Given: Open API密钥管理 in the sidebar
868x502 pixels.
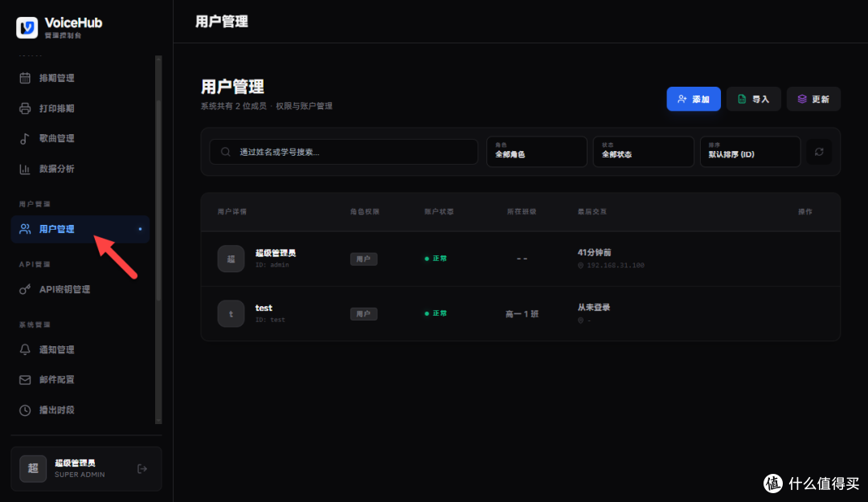Looking at the screenshot, I should click(80, 289).
